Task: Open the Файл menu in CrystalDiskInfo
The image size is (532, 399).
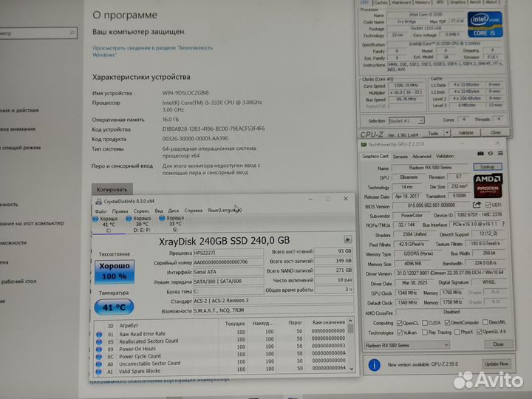Action: pos(100,211)
